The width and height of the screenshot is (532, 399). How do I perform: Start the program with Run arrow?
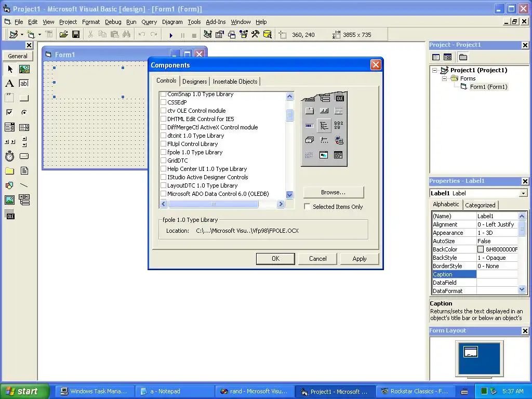[171, 35]
